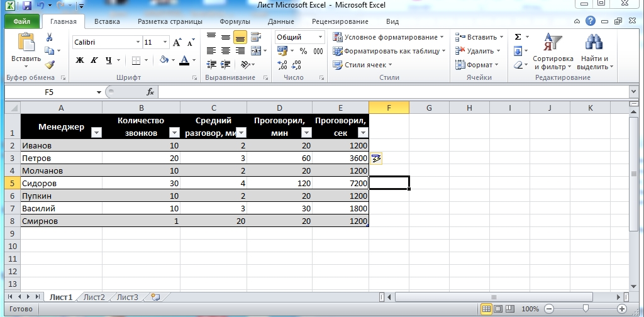Image resolution: width=644 pixels, height=317 pixels.
Task: Toggle wrap text in alignment group
Action: [x=256, y=37]
